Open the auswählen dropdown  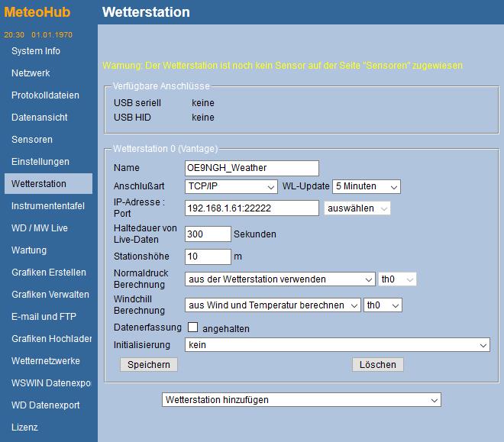point(357,208)
